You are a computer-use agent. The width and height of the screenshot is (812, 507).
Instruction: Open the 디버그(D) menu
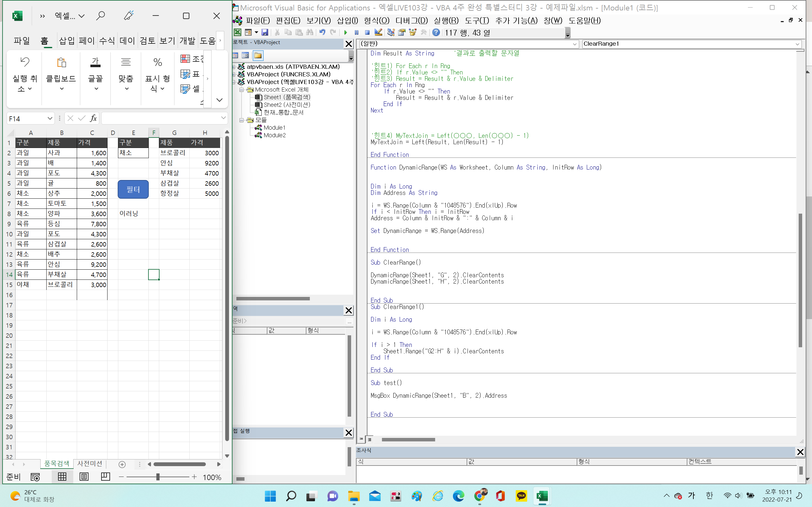[x=411, y=21]
